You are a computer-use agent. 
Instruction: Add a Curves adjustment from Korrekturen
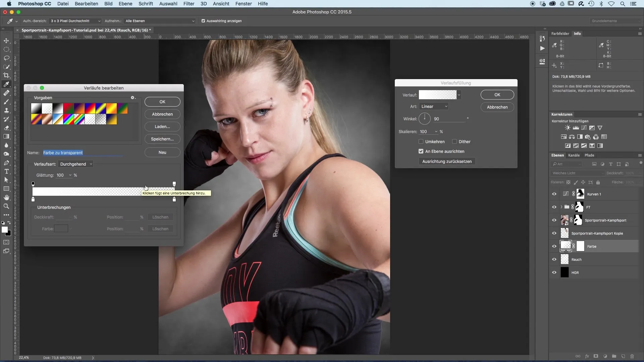(584, 128)
